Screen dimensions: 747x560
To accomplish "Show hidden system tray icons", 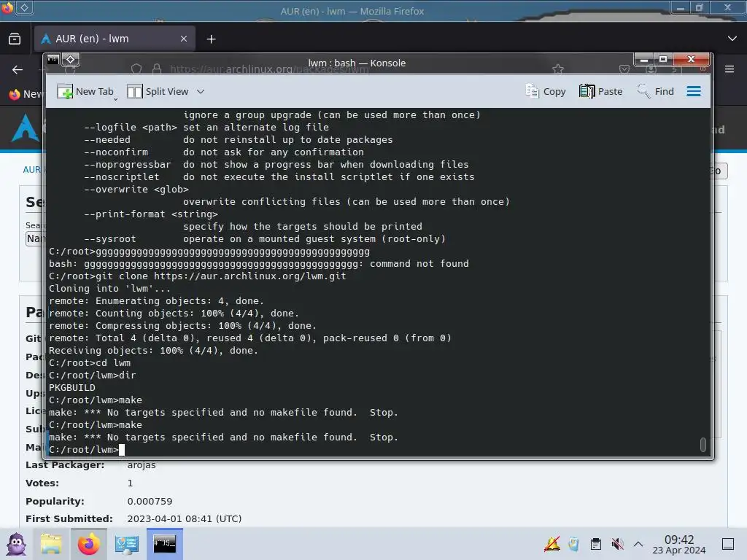I will point(638,544).
